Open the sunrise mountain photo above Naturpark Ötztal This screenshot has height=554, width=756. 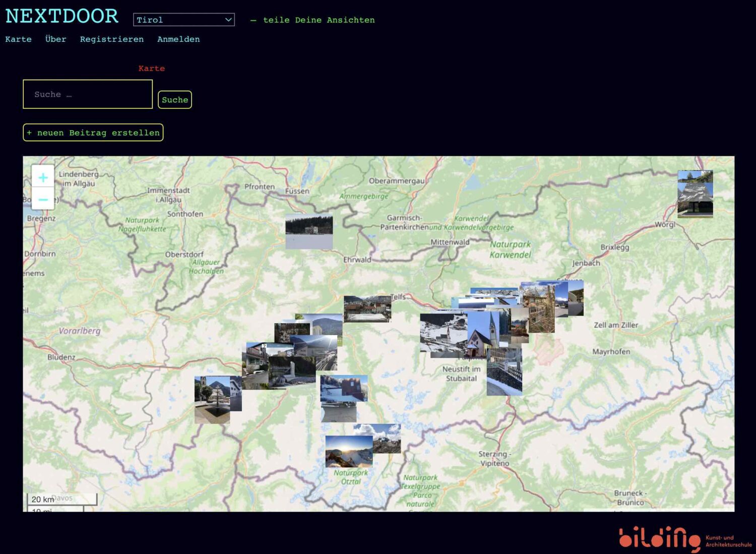point(348,451)
